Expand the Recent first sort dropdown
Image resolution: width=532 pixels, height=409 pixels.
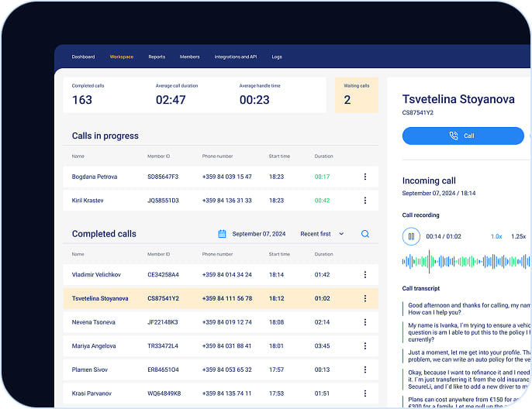coord(322,234)
